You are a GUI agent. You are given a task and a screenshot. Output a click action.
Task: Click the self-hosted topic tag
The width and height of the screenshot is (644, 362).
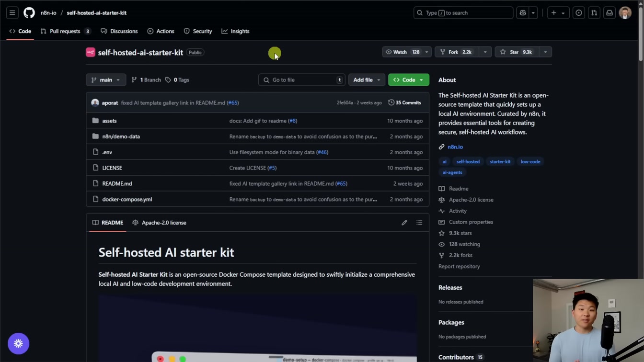coord(468,162)
